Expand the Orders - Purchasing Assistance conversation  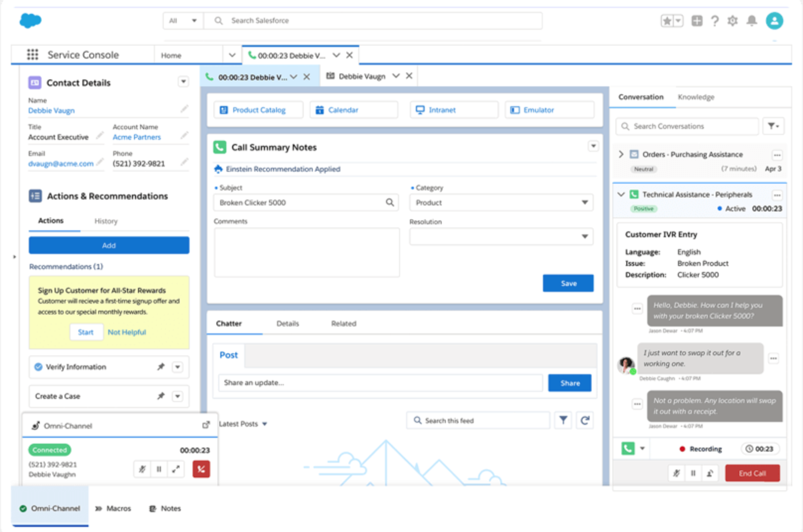[x=621, y=154]
